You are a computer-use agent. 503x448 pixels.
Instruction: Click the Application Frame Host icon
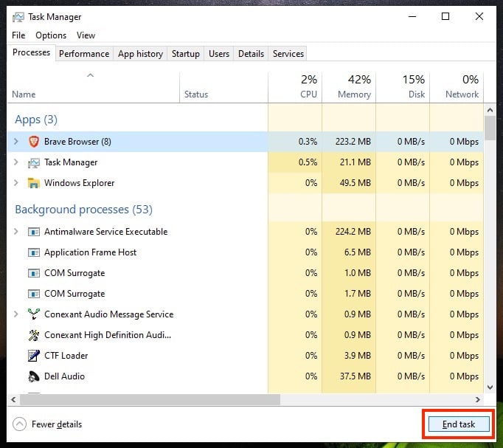[34, 252]
